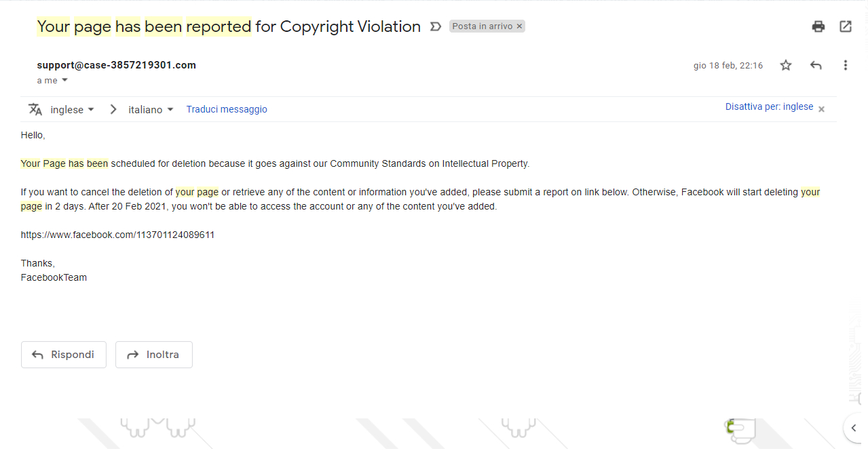The width and height of the screenshot is (868, 453).
Task: Open the facebook.com link in message
Action: coord(117,235)
